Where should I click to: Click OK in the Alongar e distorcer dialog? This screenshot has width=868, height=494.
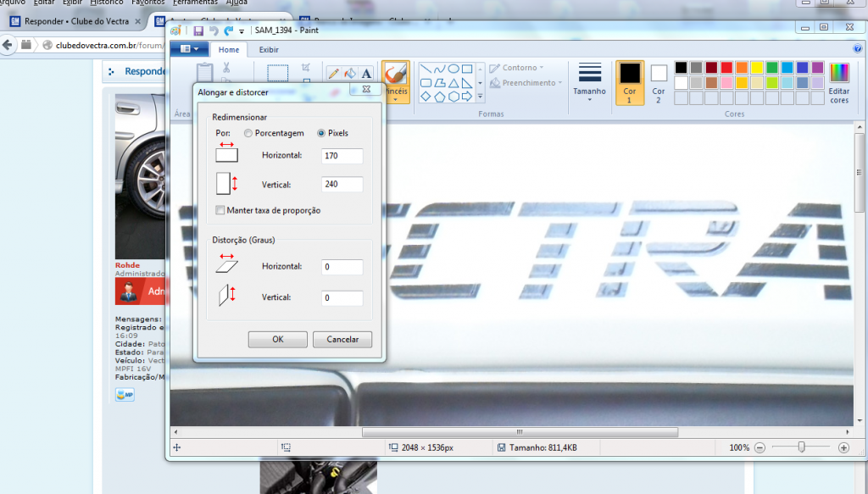[x=278, y=340]
